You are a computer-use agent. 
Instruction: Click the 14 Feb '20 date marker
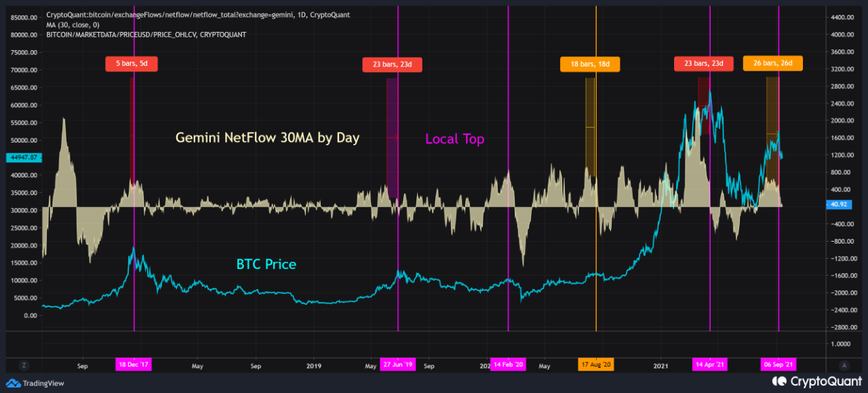click(x=508, y=364)
